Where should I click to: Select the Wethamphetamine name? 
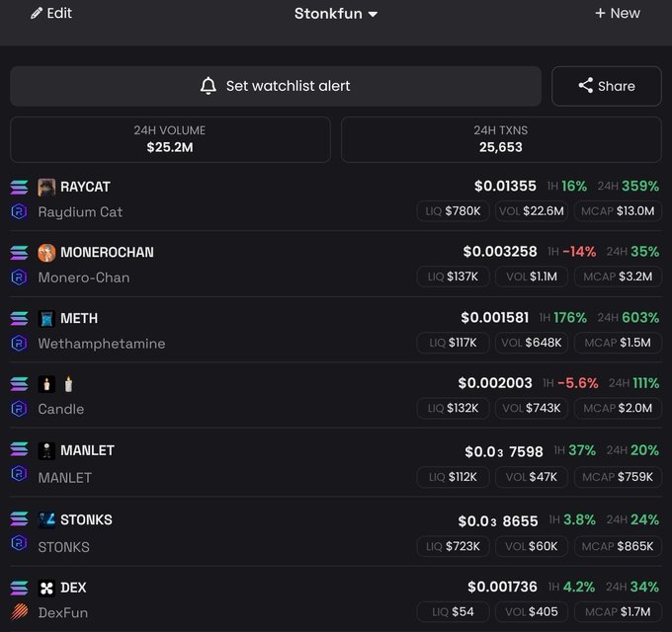pyautogui.click(x=102, y=344)
